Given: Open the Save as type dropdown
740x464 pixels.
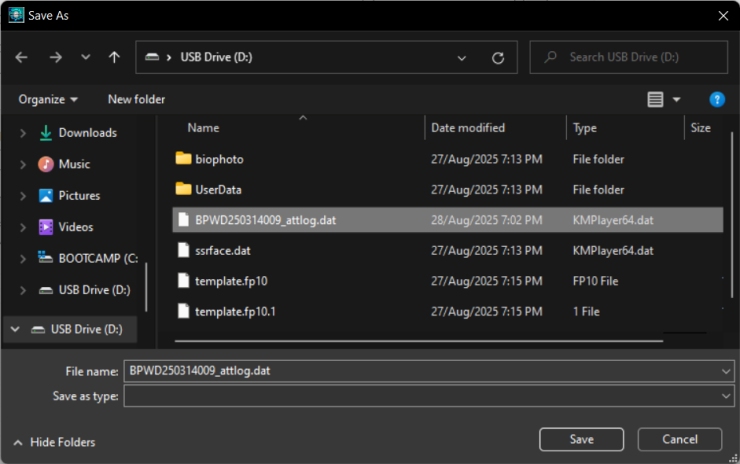Looking at the screenshot, I should [x=725, y=396].
